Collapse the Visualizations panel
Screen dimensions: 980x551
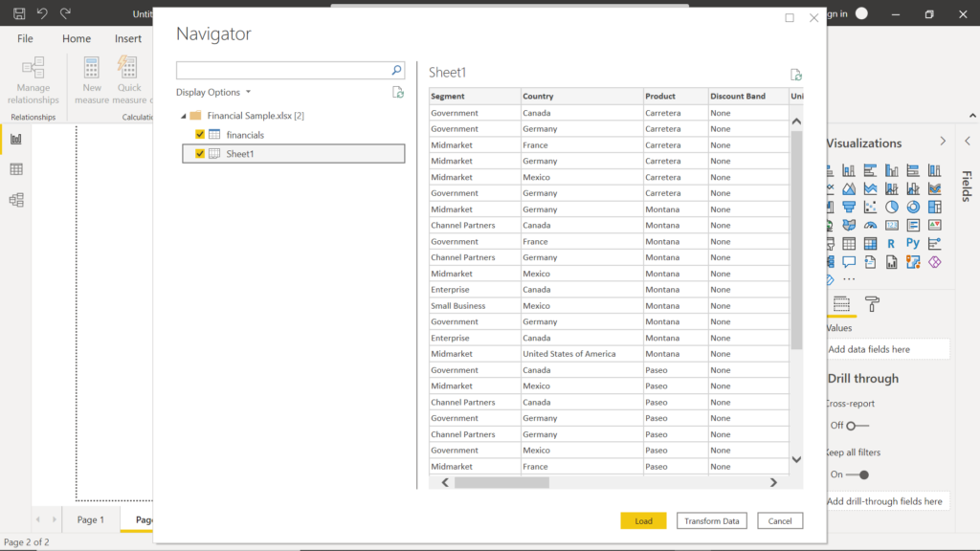[x=943, y=139]
